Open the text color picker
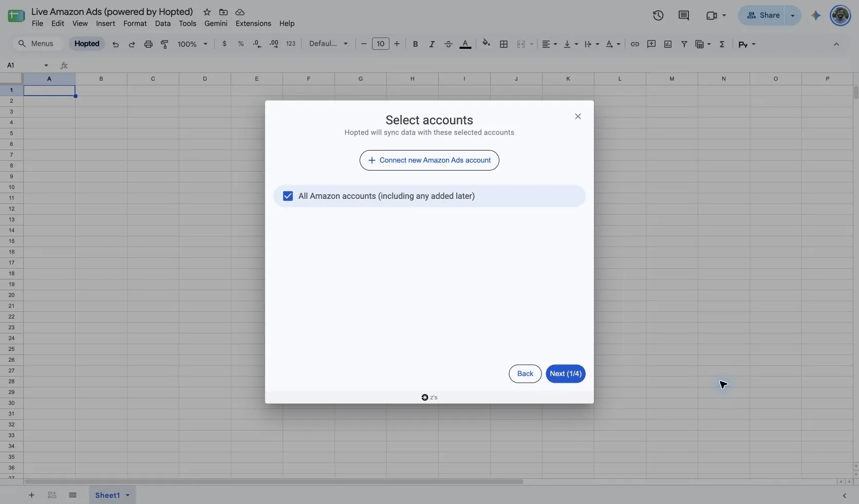 (x=465, y=44)
